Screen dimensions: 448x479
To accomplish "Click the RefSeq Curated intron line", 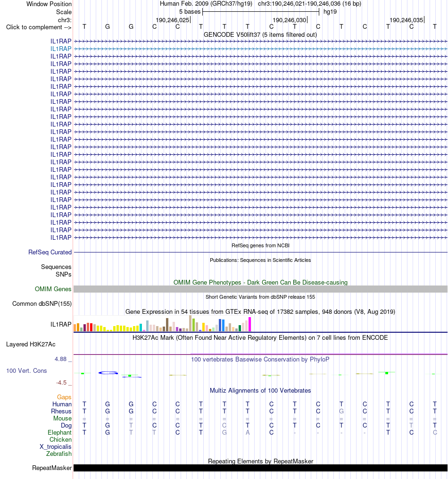I will (261, 252).
